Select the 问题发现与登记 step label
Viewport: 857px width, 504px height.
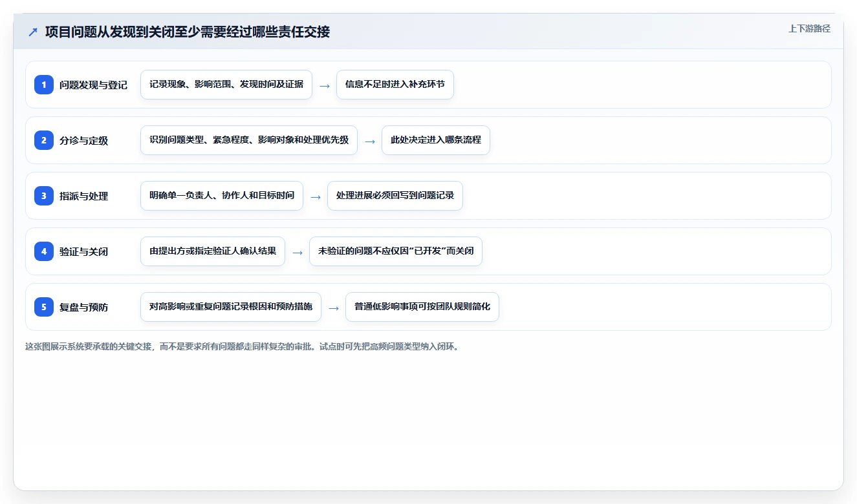coord(93,85)
